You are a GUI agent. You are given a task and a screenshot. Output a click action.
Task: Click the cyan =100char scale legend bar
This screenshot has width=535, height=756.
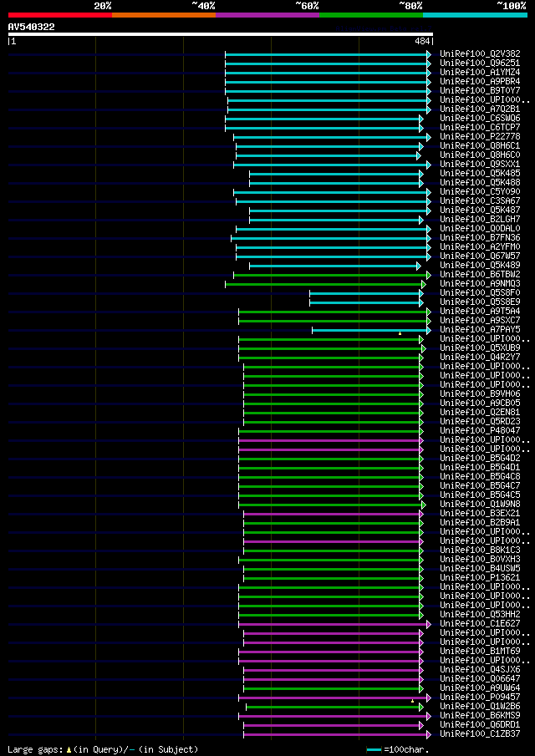click(x=374, y=749)
